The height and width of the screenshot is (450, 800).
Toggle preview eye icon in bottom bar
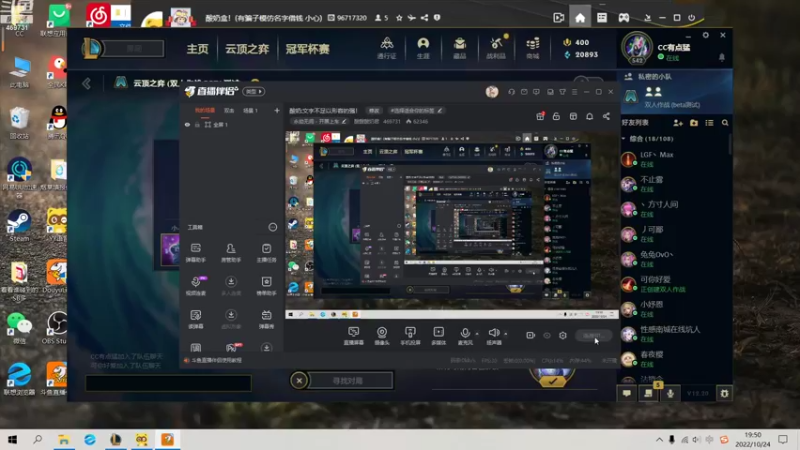click(x=547, y=335)
